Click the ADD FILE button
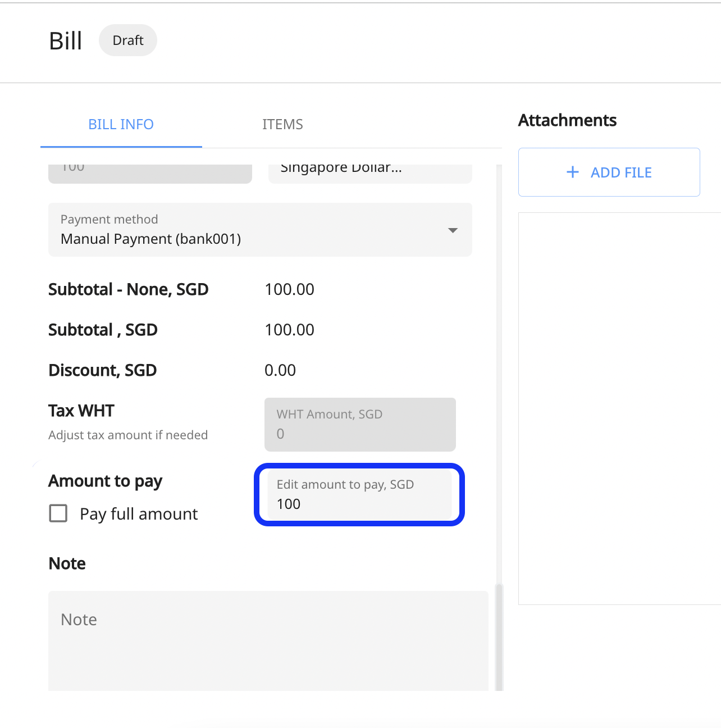721x728 pixels. tap(608, 172)
